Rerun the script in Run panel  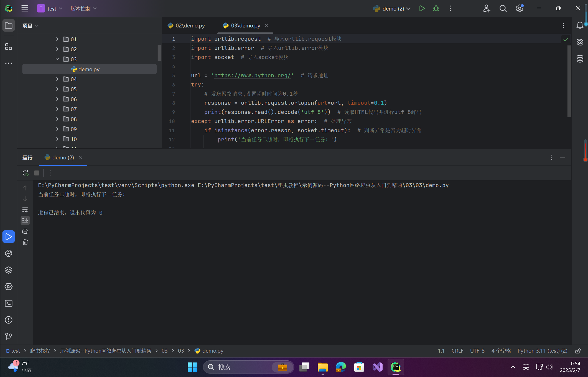[x=26, y=173]
